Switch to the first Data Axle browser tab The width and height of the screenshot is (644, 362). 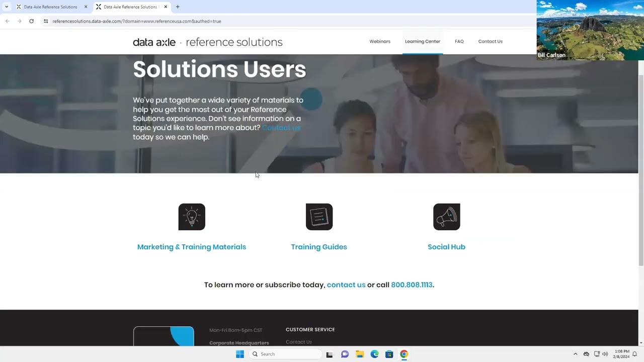tap(51, 7)
